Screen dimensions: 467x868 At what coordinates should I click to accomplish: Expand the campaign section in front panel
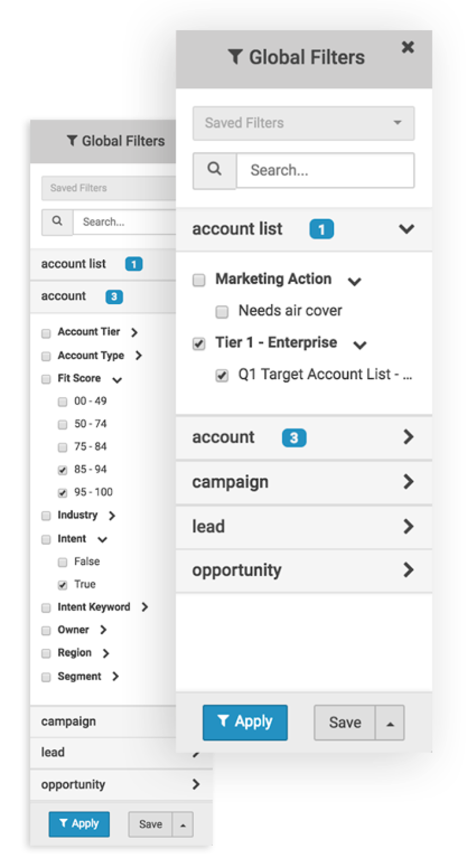[408, 482]
